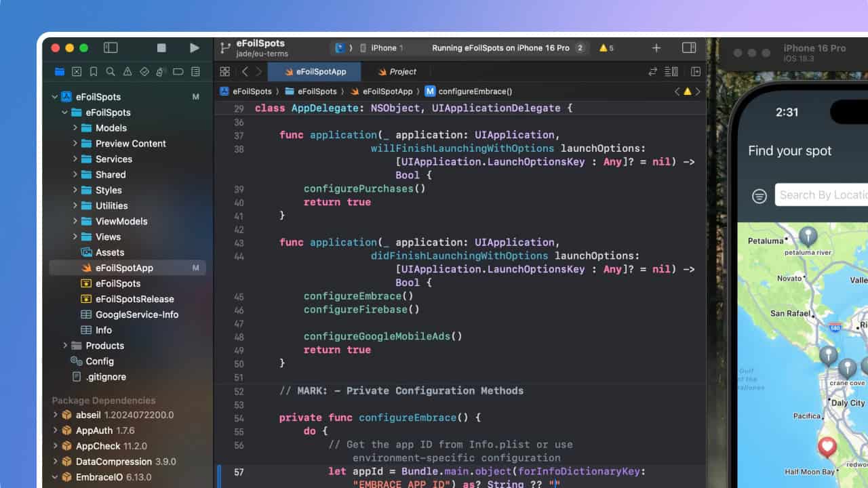This screenshot has width=868, height=488.
Task: Open the Report navigator icon
Action: [195, 72]
